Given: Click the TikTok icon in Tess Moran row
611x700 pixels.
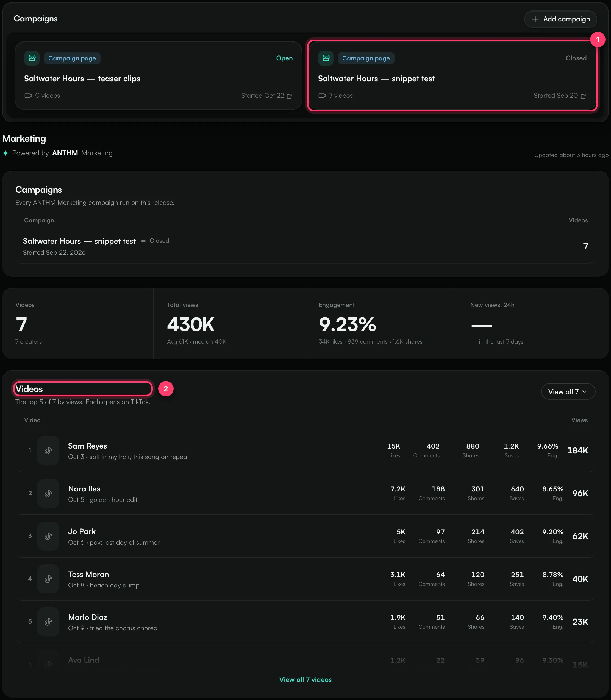Looking at the screenshot, I should point(48,579).
